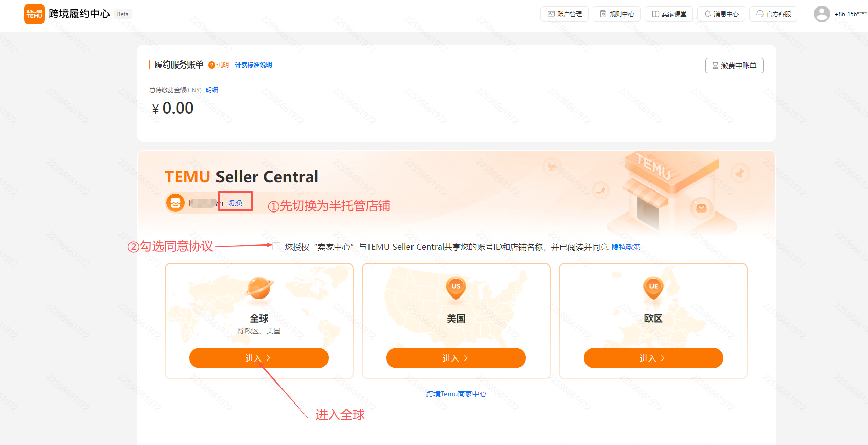Open 消息中心 notifications
Screen dimensions: 868x445
pos(721,14)
